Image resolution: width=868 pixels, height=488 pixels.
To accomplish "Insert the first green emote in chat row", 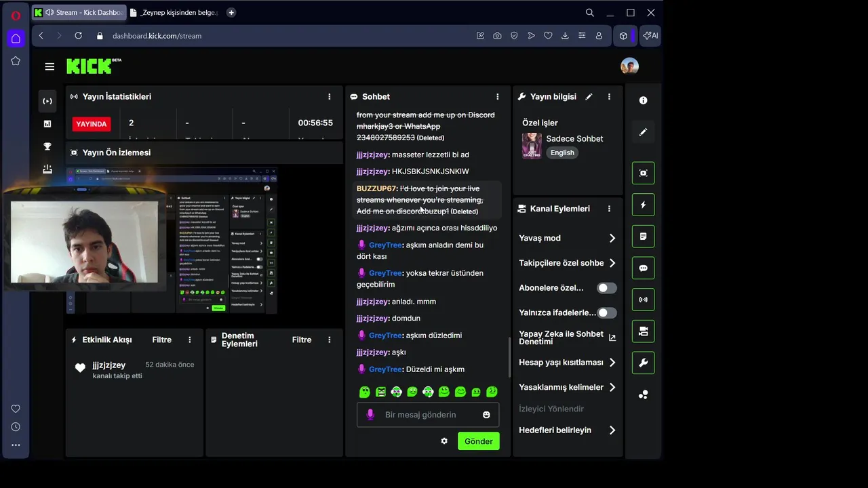I will [364, 392].
